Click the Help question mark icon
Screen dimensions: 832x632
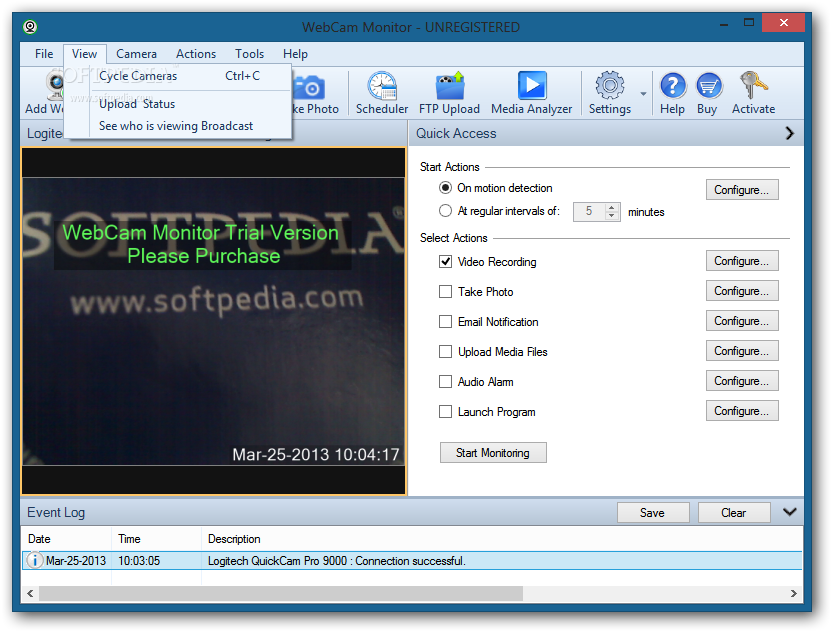(672, 86)
